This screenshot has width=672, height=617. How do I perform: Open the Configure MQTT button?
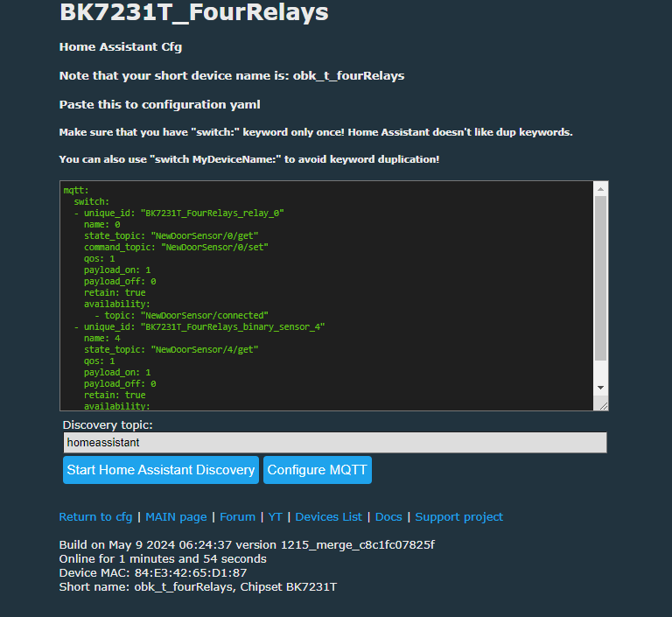(317, 470)
